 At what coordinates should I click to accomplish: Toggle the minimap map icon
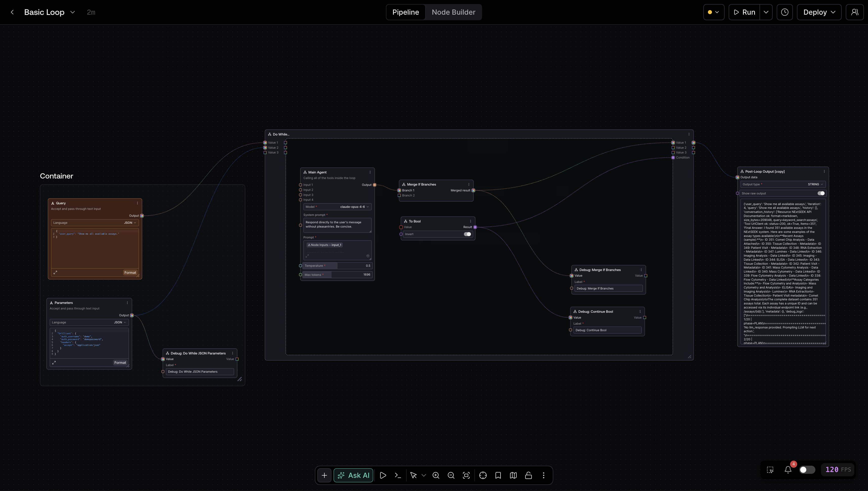point(513,475)
